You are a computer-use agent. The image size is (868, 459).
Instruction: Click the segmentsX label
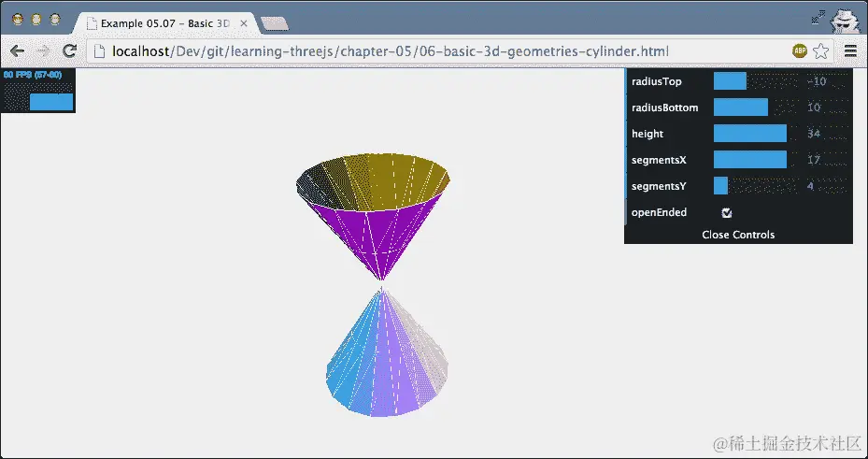pos(659,160)
